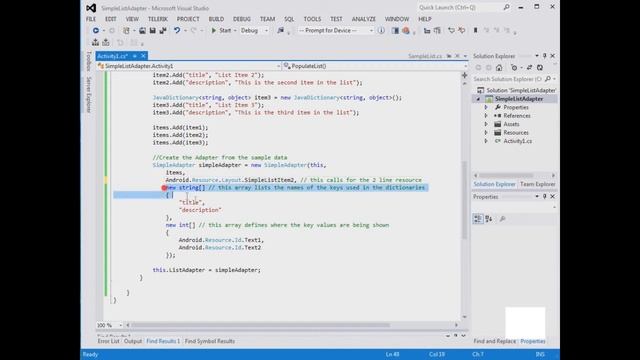This screenshot has height=360, width=640.
Task: Click the editor split window handle
Action: click(464, 75)
